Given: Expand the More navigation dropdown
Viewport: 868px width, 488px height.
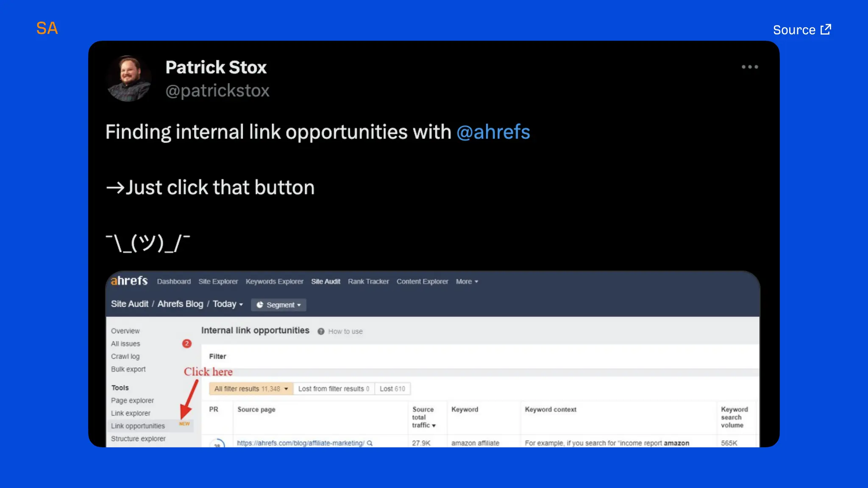Looking at the screenshot, I should click(x=467, y=281).
